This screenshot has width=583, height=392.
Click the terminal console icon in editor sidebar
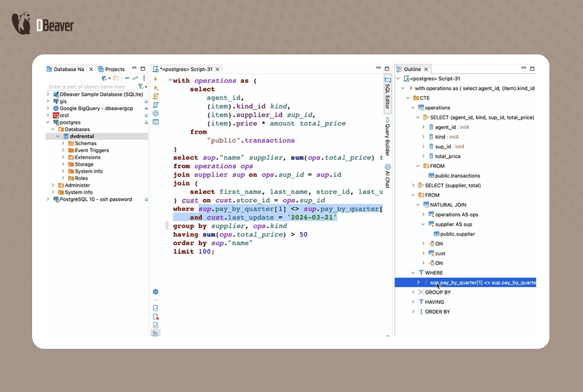click(x=156, y=122)
